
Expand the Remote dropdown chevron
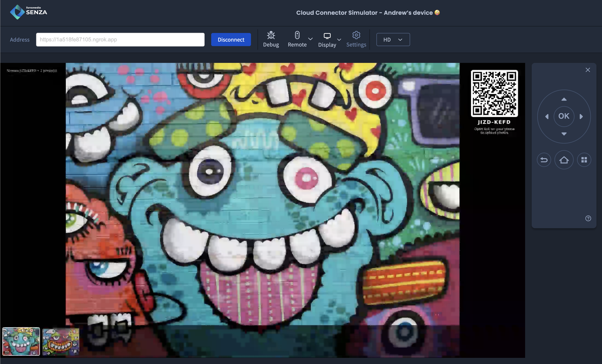pos(310,39)
